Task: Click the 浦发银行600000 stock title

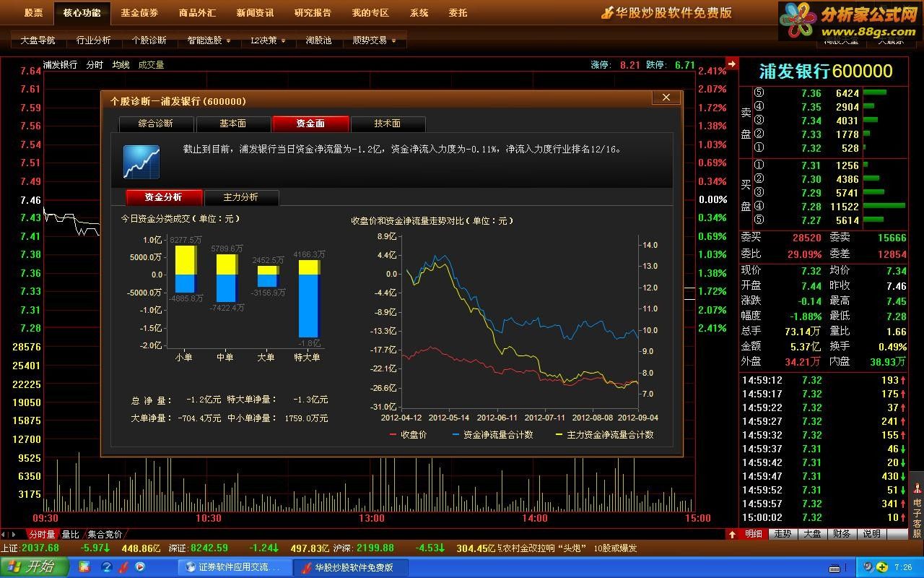Action: pos(826,72)
